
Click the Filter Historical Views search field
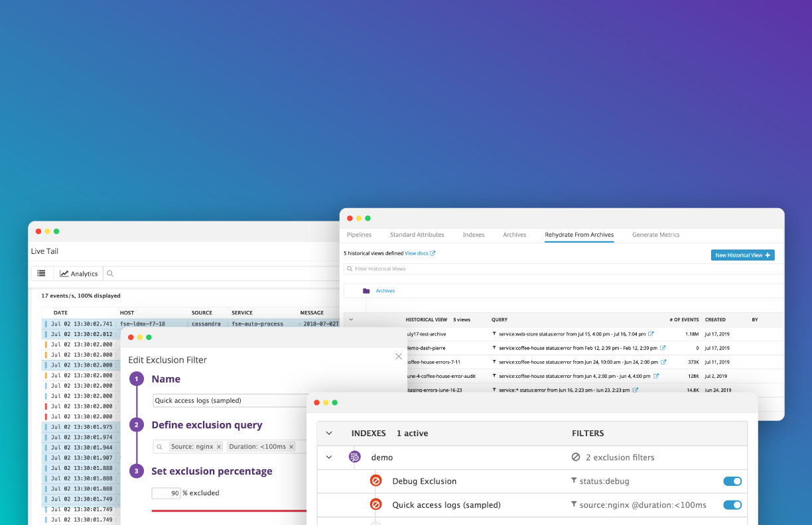pos(464,269)
